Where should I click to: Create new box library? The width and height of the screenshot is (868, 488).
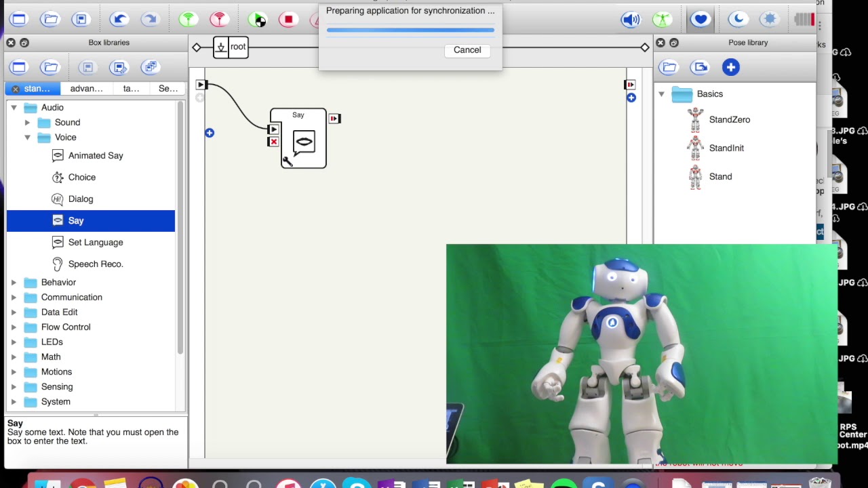tap(18, 67)
